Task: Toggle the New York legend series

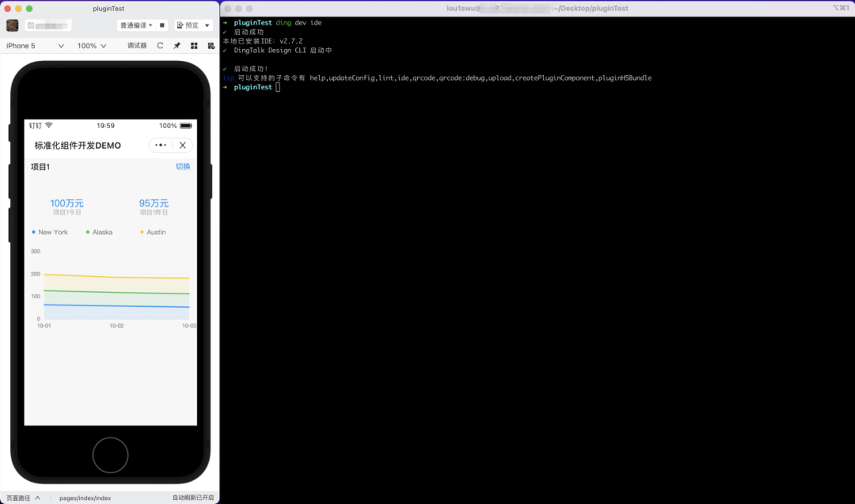Action: (50, 232)
